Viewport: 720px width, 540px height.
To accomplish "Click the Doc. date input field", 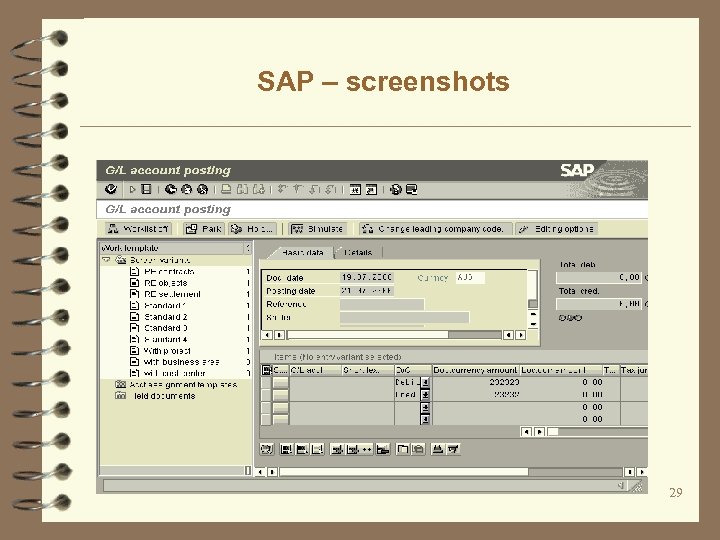I will tap(366, 277).
